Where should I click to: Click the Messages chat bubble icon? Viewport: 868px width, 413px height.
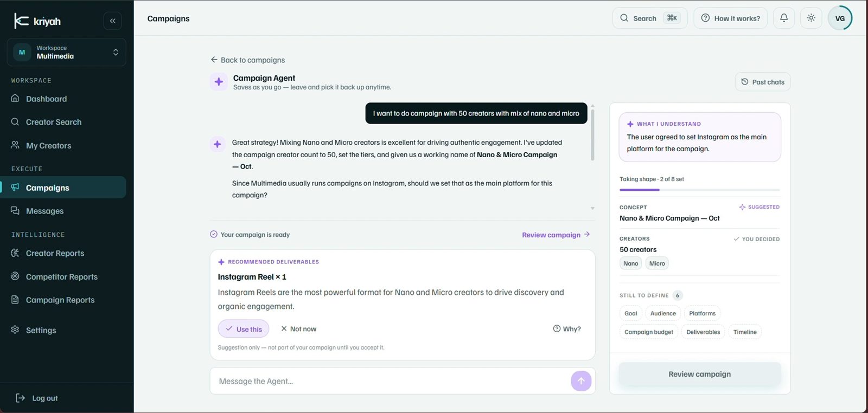[x=15, y=211]
